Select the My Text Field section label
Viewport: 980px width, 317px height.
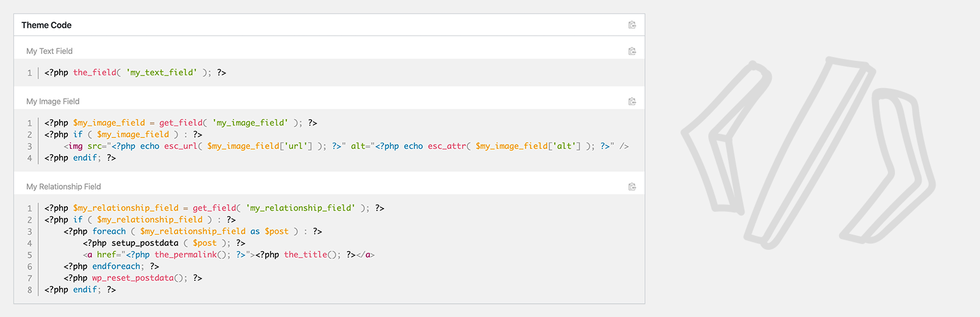[x=50, y=51]
